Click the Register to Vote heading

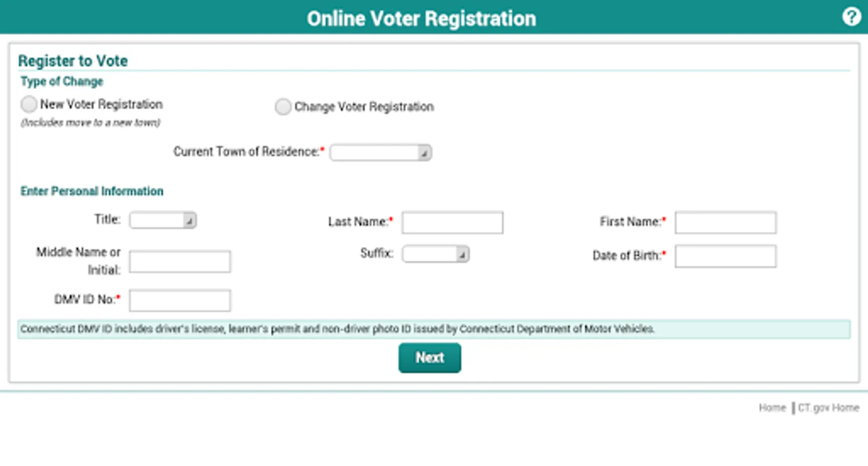tap(73, 61)
